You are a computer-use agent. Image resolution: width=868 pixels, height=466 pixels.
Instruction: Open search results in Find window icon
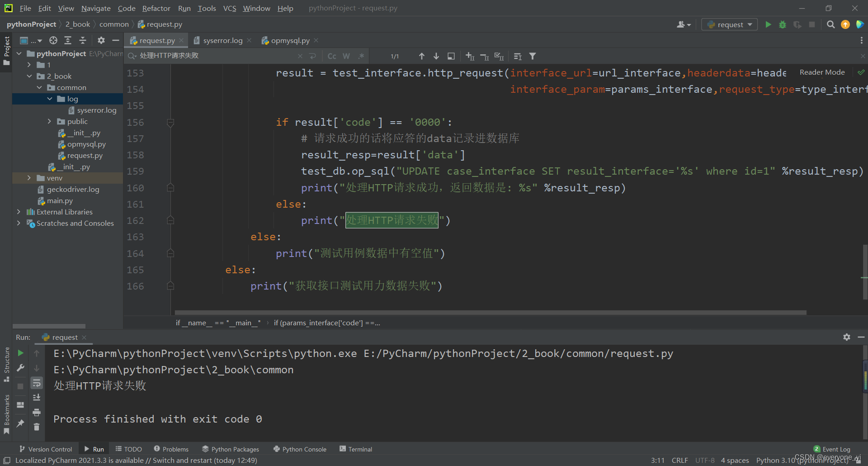(451, 56)
